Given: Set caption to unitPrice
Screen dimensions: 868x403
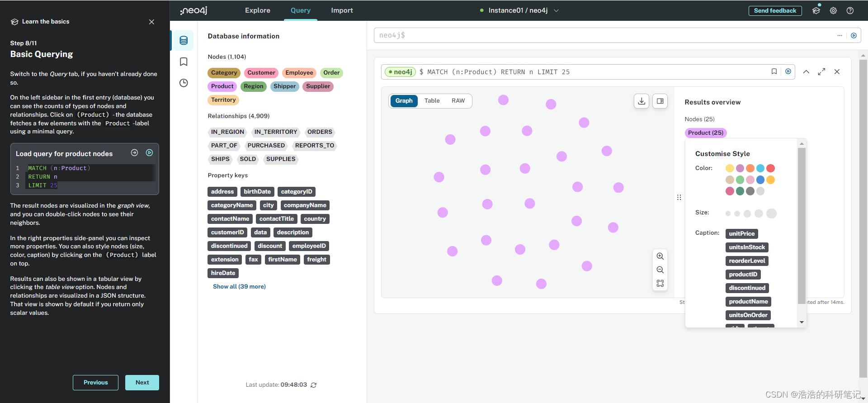Looking at the screenshot, I should coord(741,234).
